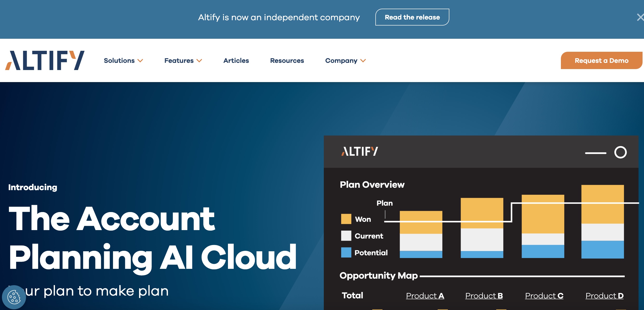Click the circle icon in the dashboard header
Image resolution: width=644 pixels, height=310 pixels.
[x=620, y=152]
